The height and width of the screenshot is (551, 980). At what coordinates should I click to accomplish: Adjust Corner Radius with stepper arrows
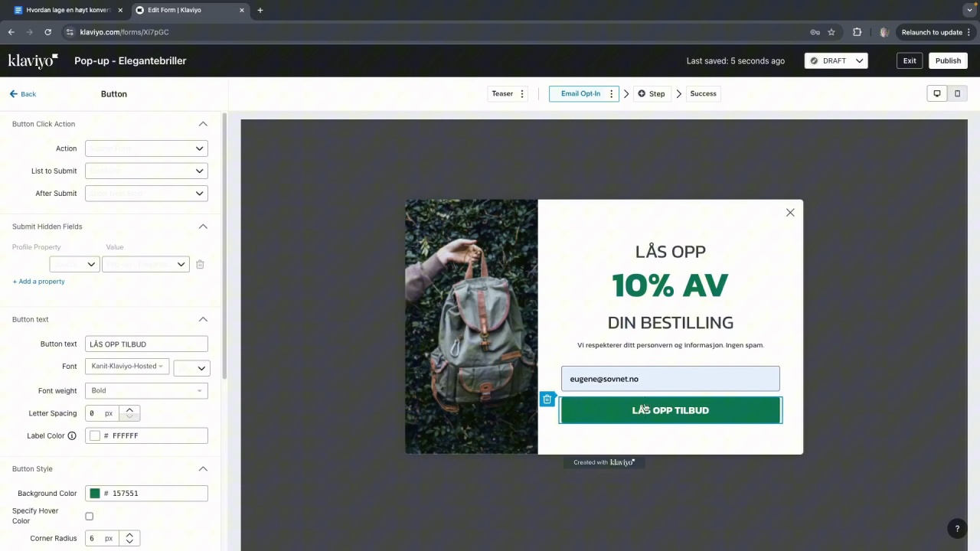pyautogui.click(x=129, y=539)
